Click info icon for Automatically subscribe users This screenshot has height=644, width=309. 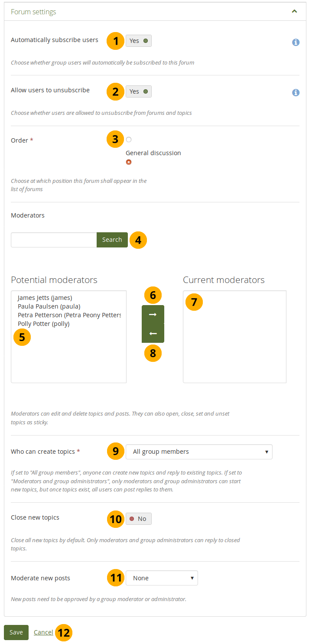[x=296, y=42]
